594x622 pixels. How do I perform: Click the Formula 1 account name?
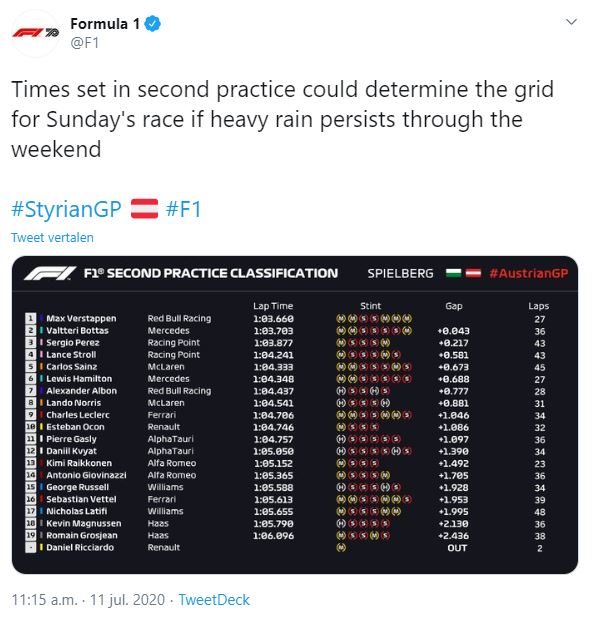point(105,24)
